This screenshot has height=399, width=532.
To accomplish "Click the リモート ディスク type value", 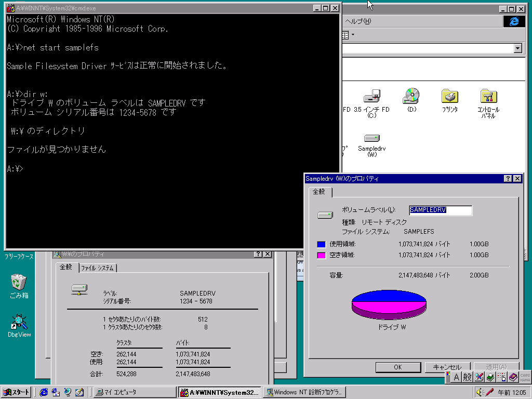I will (384, 222).
